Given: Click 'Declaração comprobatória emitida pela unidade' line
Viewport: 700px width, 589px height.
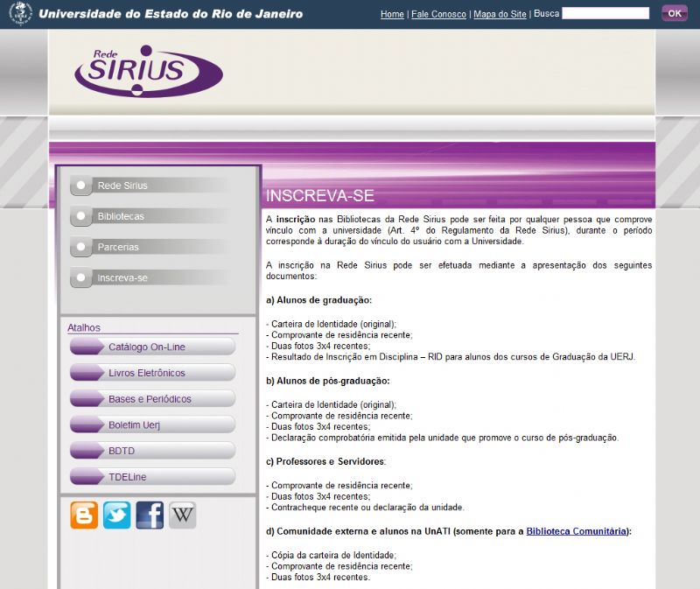Looking at the screenshot, I should coord(443,438).
